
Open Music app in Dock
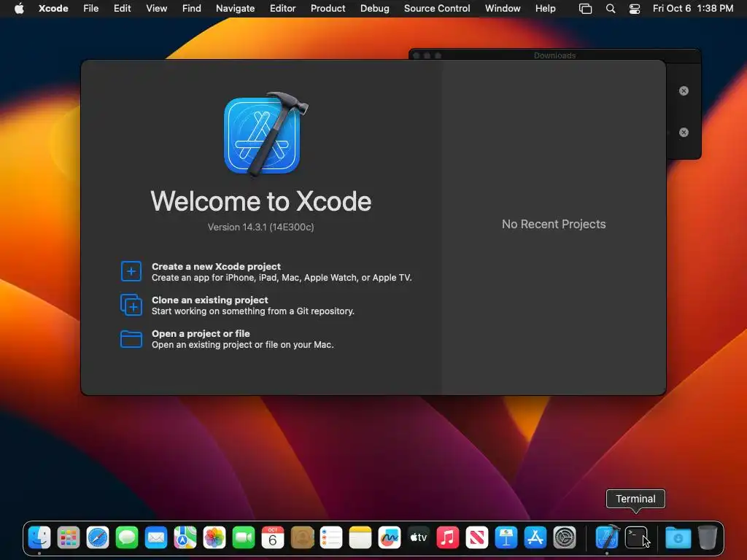448,538
